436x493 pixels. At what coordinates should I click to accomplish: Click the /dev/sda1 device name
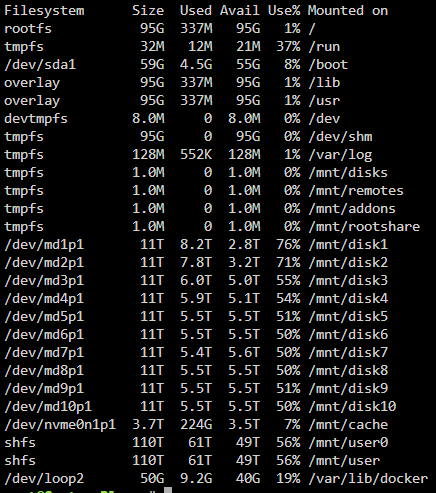[x=40, y=65]
